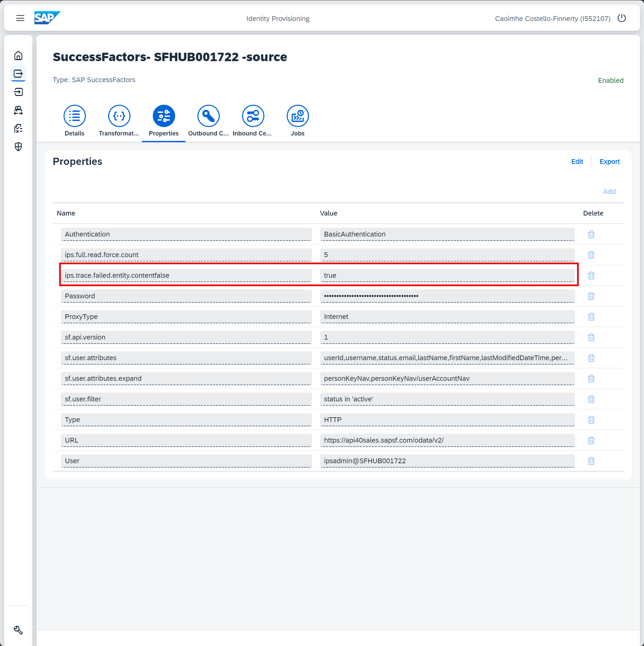This screenshot has width=644, height=646.
Task: Delete the ProxyType property row
Action: tap(591, 317)
